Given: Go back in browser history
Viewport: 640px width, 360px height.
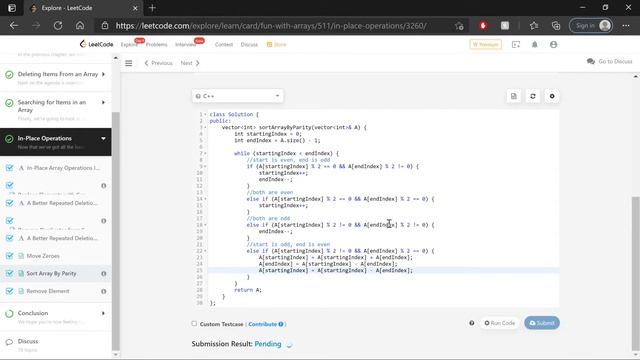Looking at the screenshot, I should pos(14,26).
